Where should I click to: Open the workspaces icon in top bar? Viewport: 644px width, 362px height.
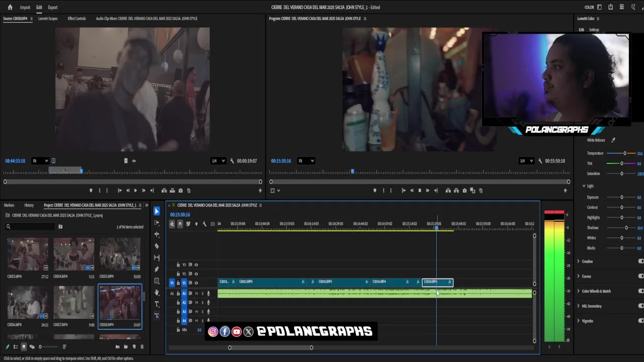(x=599, y=7)
